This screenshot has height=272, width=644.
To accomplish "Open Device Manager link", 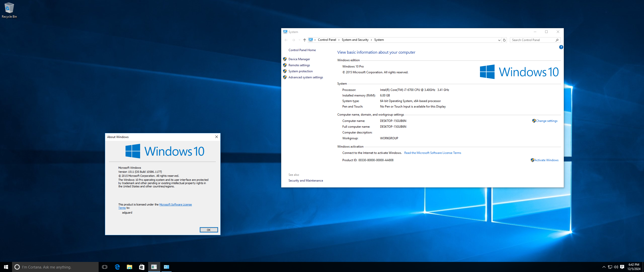I will [299, 59].
